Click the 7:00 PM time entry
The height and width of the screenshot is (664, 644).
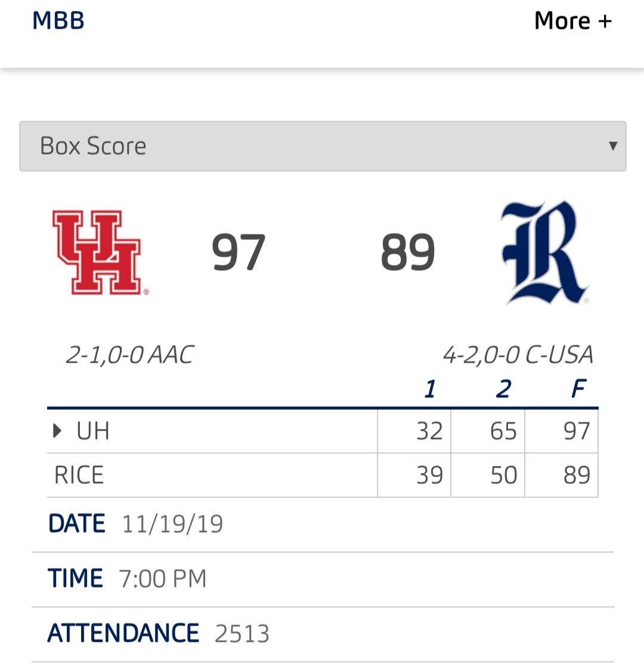(162, 579)
